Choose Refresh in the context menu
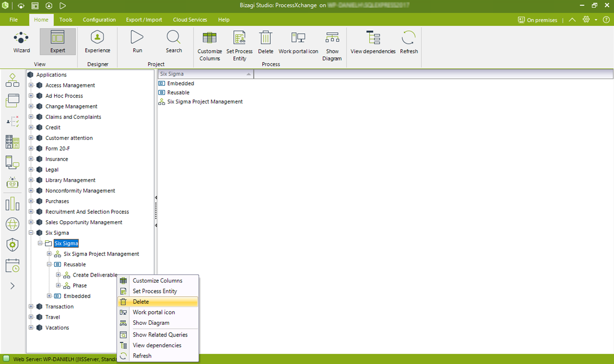Image resolution: width=614 pixels, height=364 pixels. (158, 356)
